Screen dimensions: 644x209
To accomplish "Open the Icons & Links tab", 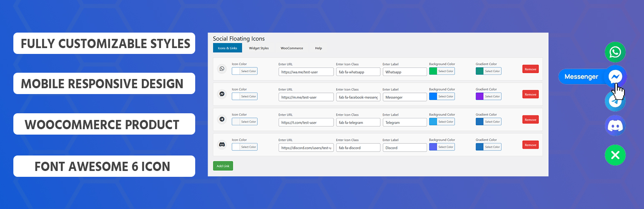I will (x=227, y=48).
